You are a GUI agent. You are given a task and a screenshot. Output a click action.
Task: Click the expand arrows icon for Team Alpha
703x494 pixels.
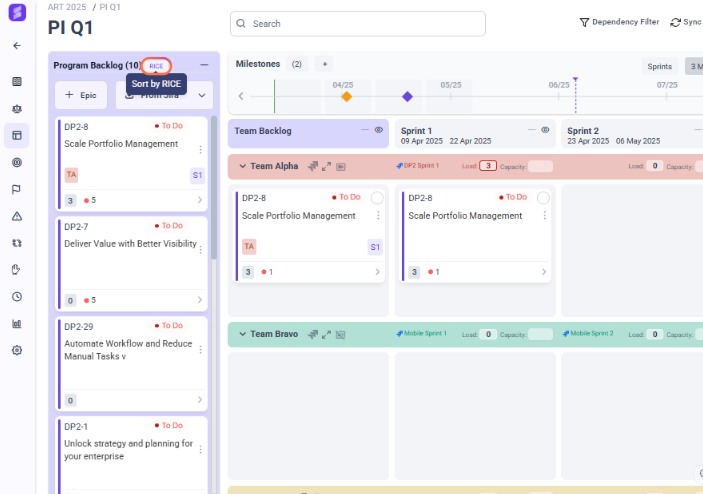point(327,166)
